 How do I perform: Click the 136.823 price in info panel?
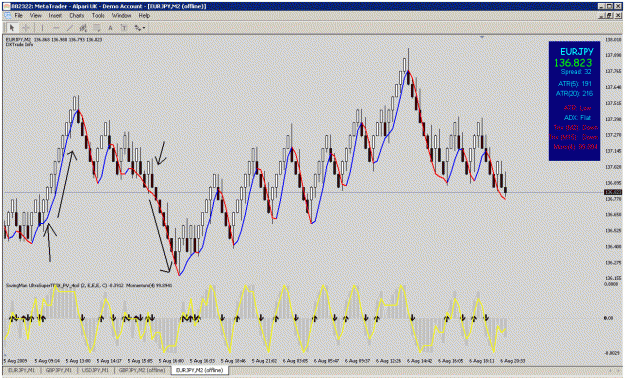point(573,63)
